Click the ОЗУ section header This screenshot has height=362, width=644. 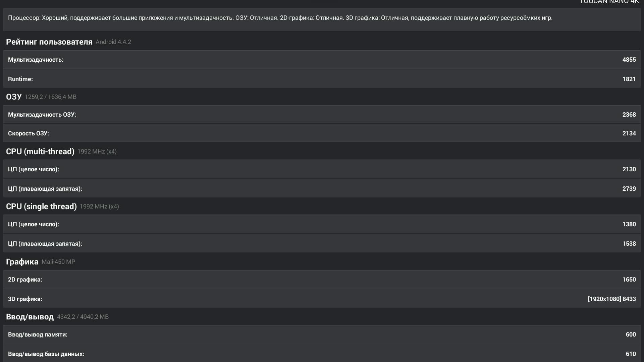(x=14, y=97)
